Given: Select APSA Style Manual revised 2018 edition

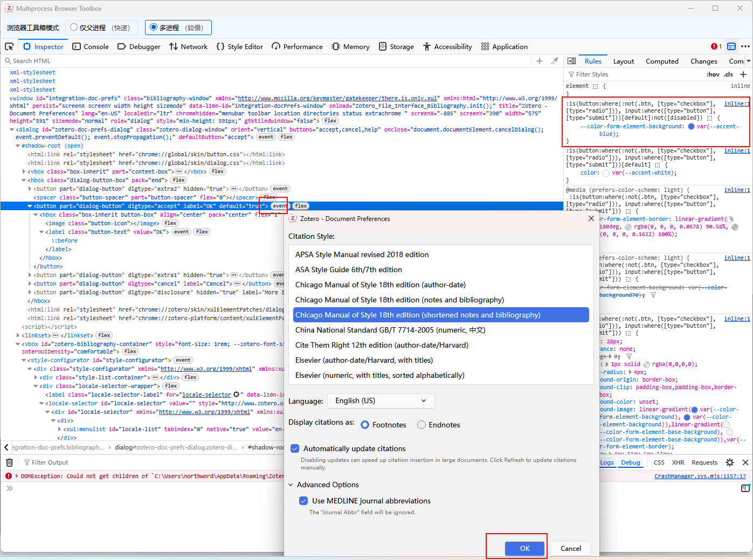Looking at the screenshot, I should pos(441,254).
